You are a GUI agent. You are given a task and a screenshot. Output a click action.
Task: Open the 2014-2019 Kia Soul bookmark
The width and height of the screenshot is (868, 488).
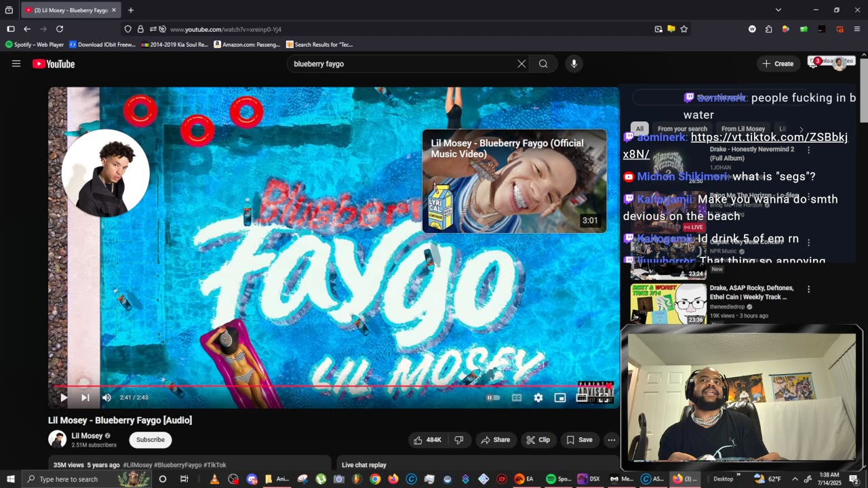pyautogui.click(x=175, y=45)
